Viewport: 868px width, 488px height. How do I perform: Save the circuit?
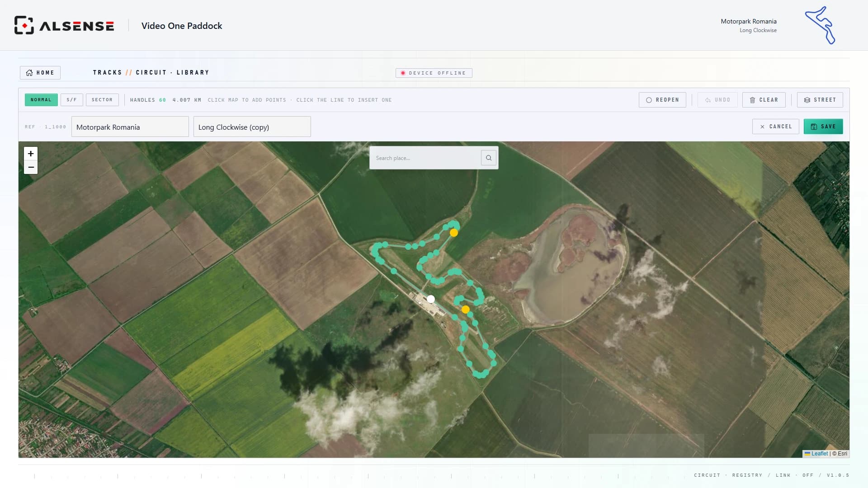click(823, 127)
